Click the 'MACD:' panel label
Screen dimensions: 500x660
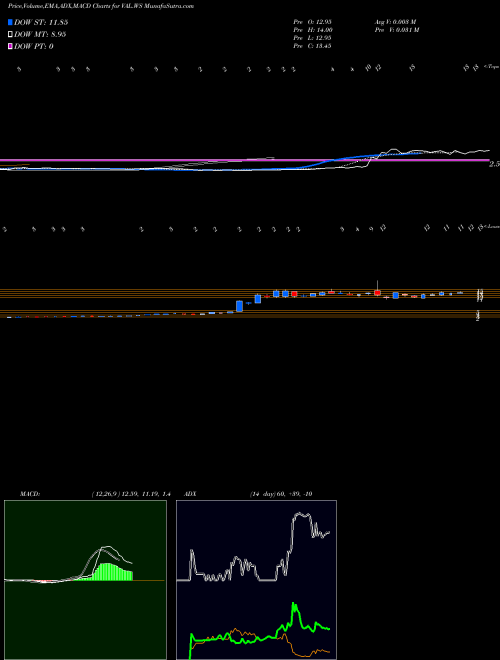coord(30,494)
